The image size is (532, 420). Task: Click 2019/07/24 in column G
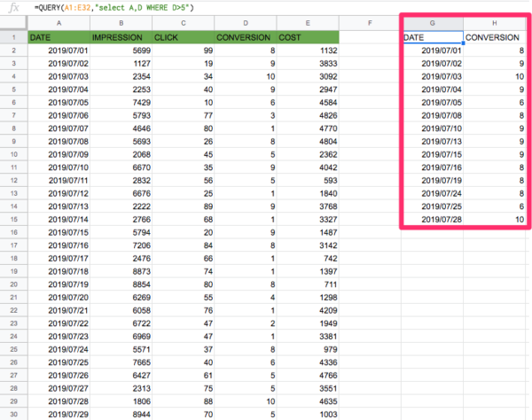[x=433, y=193]
